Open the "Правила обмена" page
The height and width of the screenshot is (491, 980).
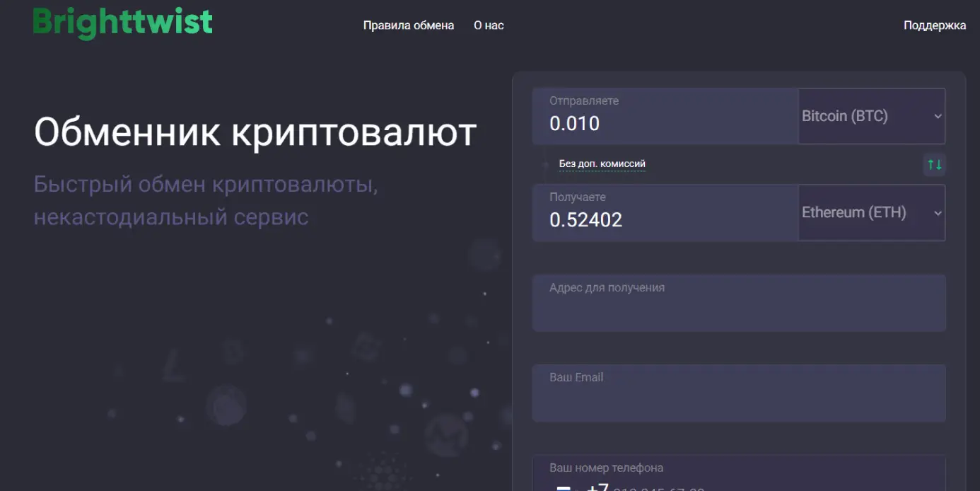(x=409, y=25)
